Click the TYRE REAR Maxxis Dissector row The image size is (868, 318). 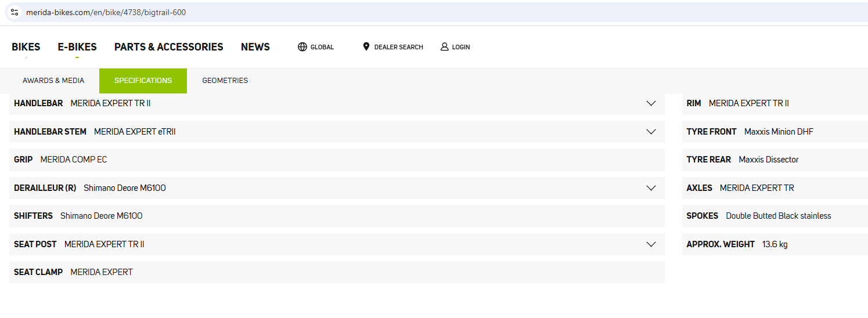(x=775, y=160)
